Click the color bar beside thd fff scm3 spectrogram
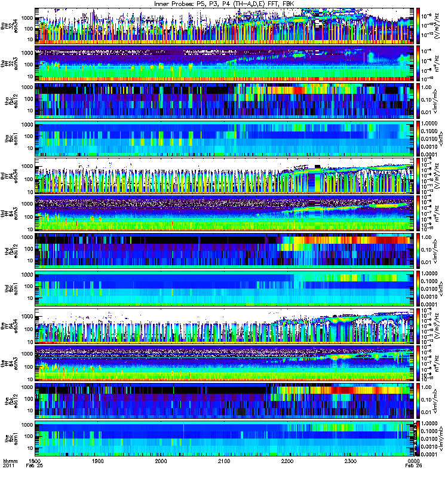 click(418, 213)
